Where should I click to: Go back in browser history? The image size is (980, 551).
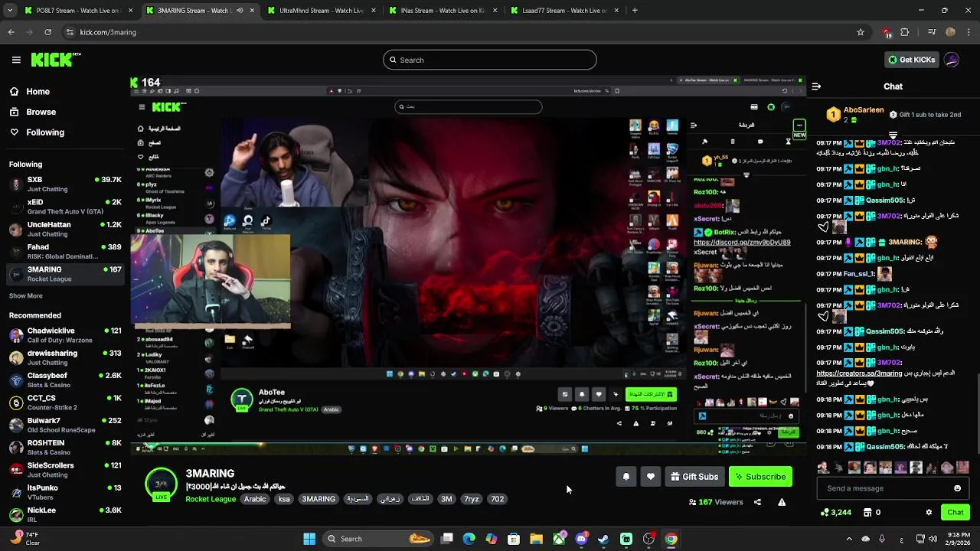click(x=11, y=32)
